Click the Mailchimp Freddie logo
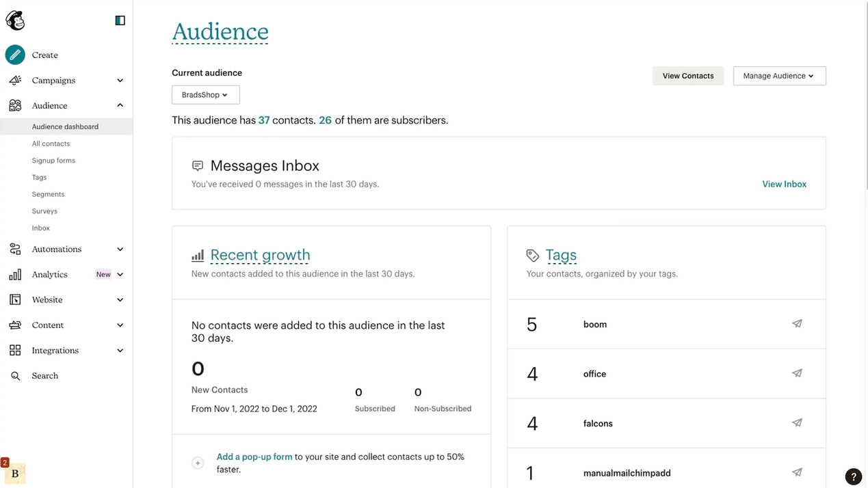The height and width of the screenshot is (488, 868). click(15, 21)
